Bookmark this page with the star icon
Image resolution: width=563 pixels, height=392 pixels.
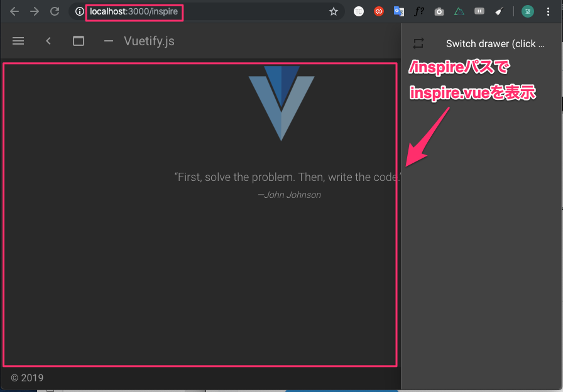[x=334, y=11]
